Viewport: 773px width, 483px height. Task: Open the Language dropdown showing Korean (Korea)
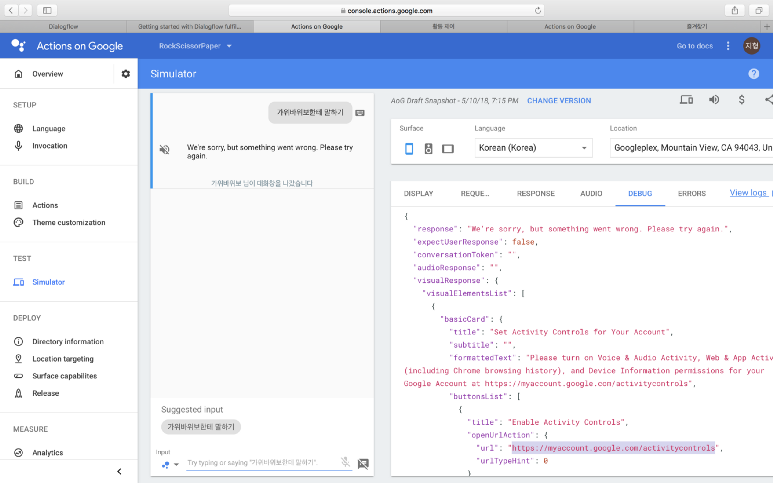(533, 148)
